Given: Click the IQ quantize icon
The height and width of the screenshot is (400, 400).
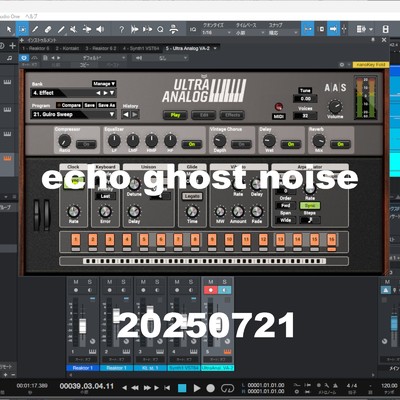Looking at the screenshot, I should tap(193, 29).
